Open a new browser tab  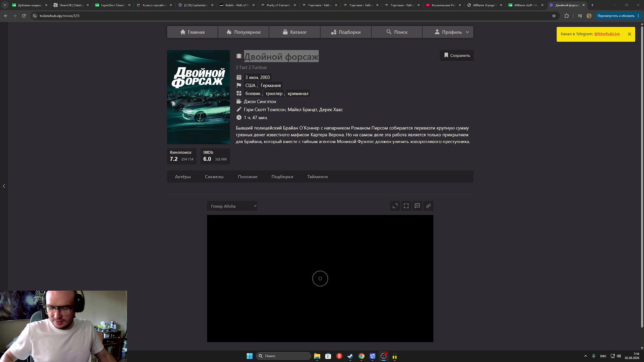pos(592,5)
